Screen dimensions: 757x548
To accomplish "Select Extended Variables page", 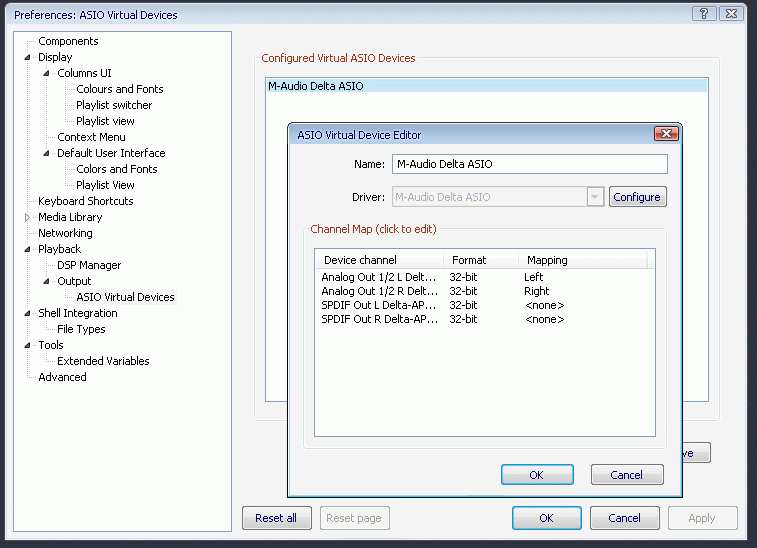I will coord(103,361).
